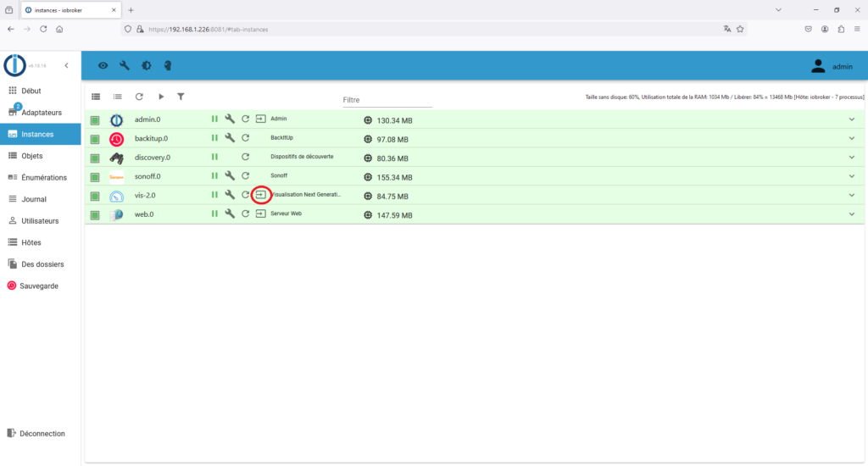Image resolution: width=868 pixels, height=466 pixels.
Task: Click the play filter icon in toolbar
Action: click(161, 97)
